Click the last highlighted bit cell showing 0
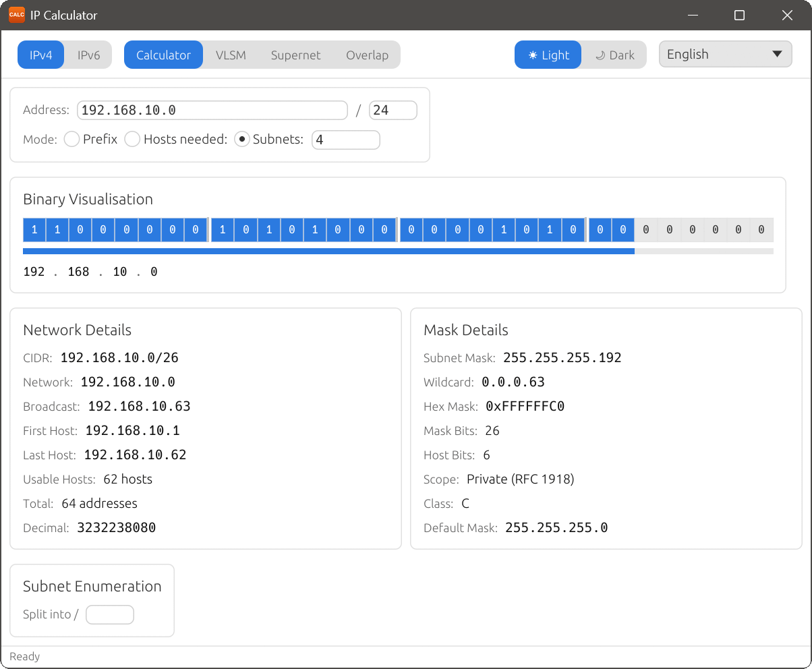The width and height of the screenshot is (812, 669). tap(622, 229)
